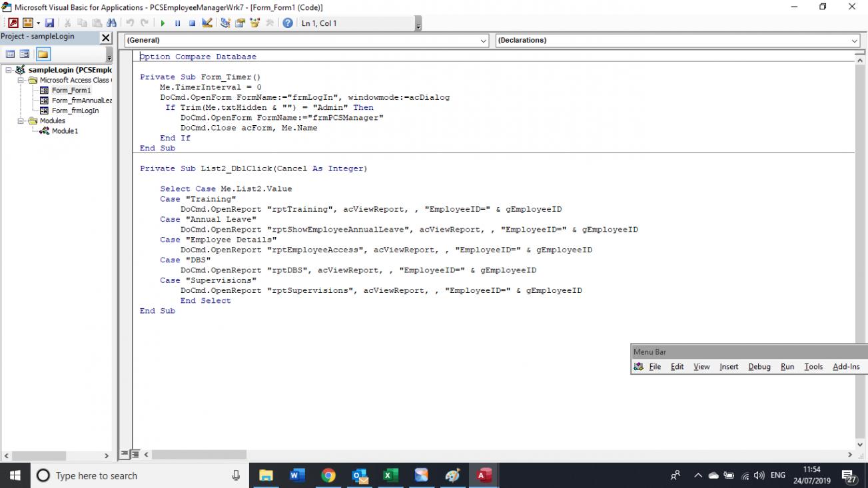This screenshot has height=488, width=868.
Task: Open Microsoft Word from the taskbar
Action: [x=297, y=475]
